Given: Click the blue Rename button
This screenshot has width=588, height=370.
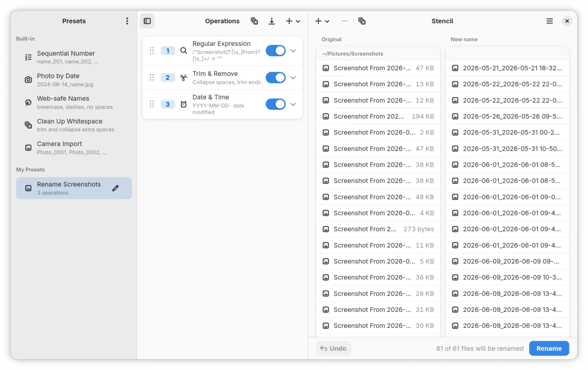Looking at the screenshot, I should coord(549,348).
